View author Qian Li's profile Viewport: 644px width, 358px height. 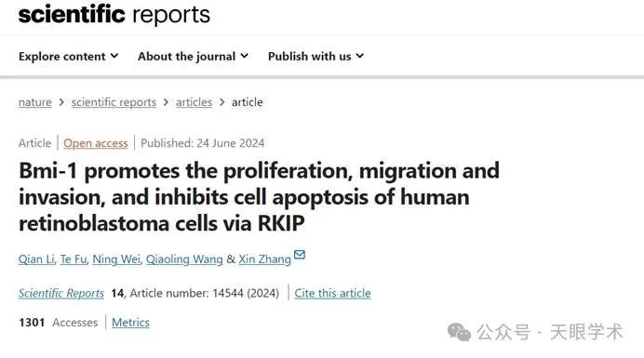tap(36, 259)
